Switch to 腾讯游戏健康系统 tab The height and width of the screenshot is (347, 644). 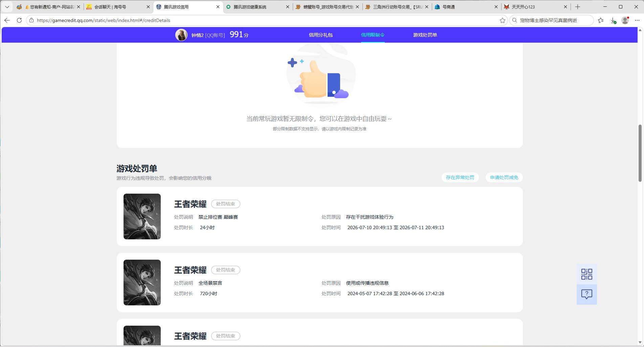[257, 7]
